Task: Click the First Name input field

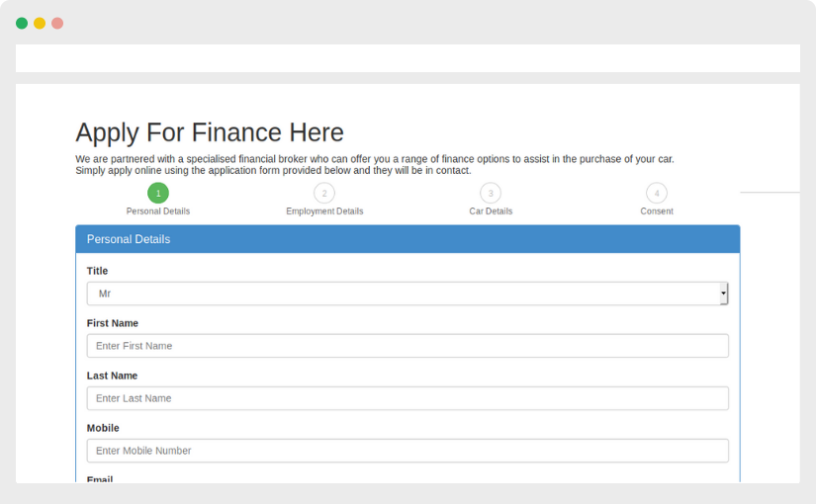Action: click(x=408, y=346)
